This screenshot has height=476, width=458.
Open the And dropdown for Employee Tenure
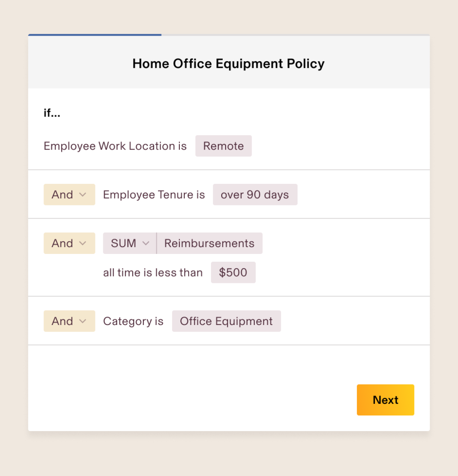69,195
